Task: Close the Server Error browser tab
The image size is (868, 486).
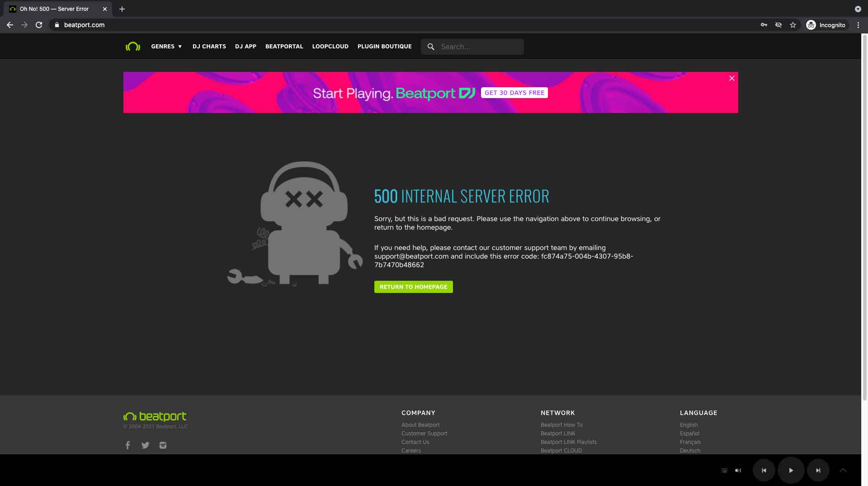Action: click(x=105, y=9)
